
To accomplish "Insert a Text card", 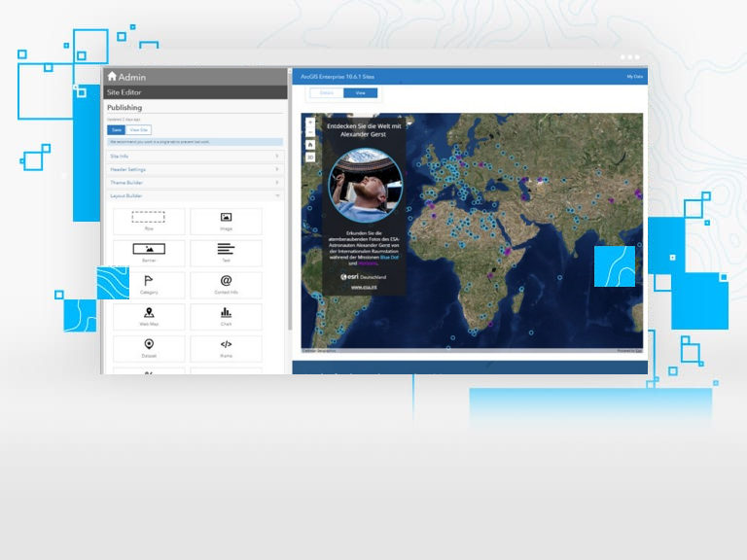I will pos(226,253).
